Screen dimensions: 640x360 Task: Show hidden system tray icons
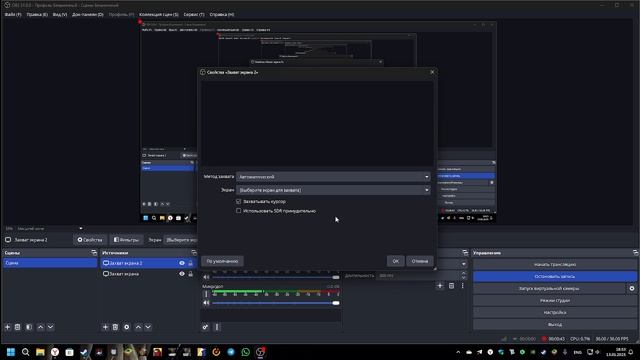click(458, 352)
